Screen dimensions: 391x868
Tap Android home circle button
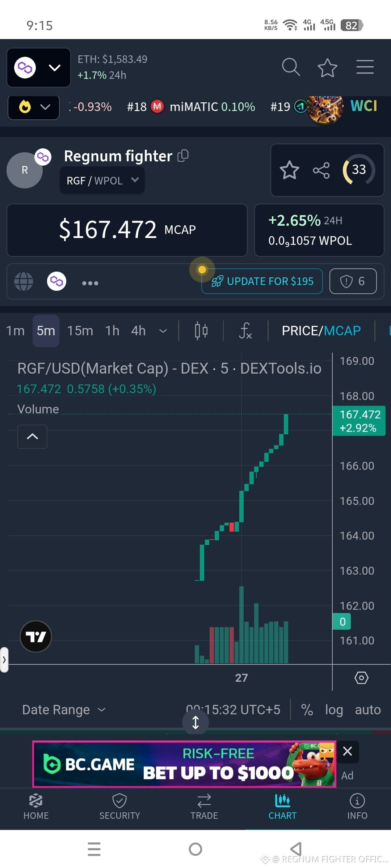[x=195, y=849]
